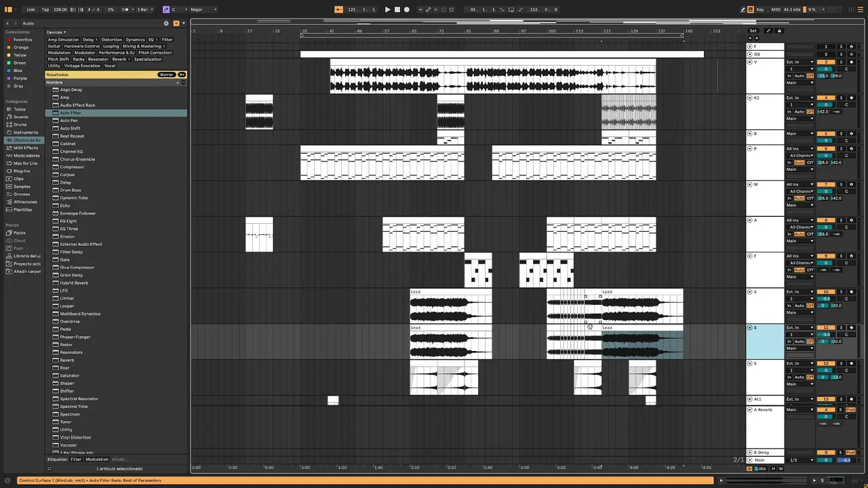Click the Tap tempo button
The width and height of the screenshot is (868, 488).
click(x=45, y=9)
